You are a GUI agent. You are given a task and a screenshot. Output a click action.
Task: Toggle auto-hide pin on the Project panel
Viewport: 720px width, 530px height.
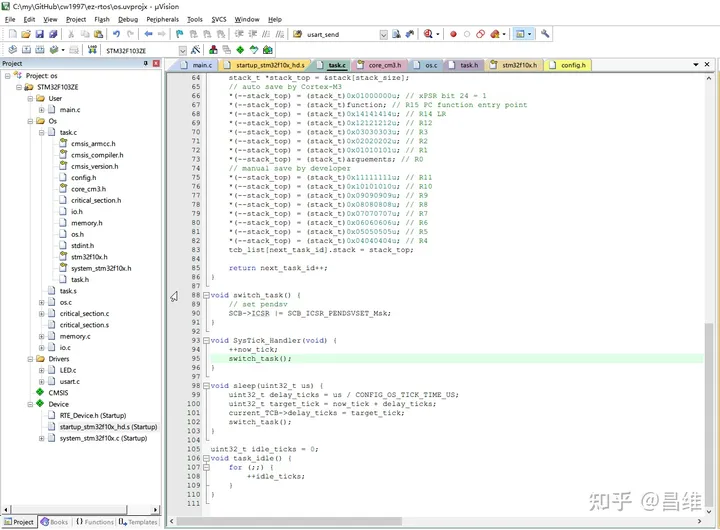pyautogui.click(x=146, y=63)
